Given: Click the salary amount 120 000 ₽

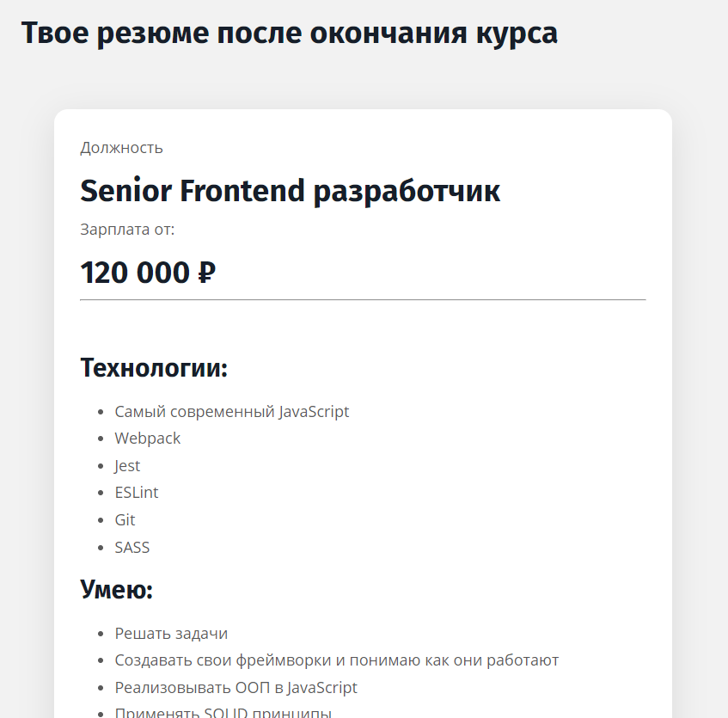Looking at the screenshot, I should (148, 273).
